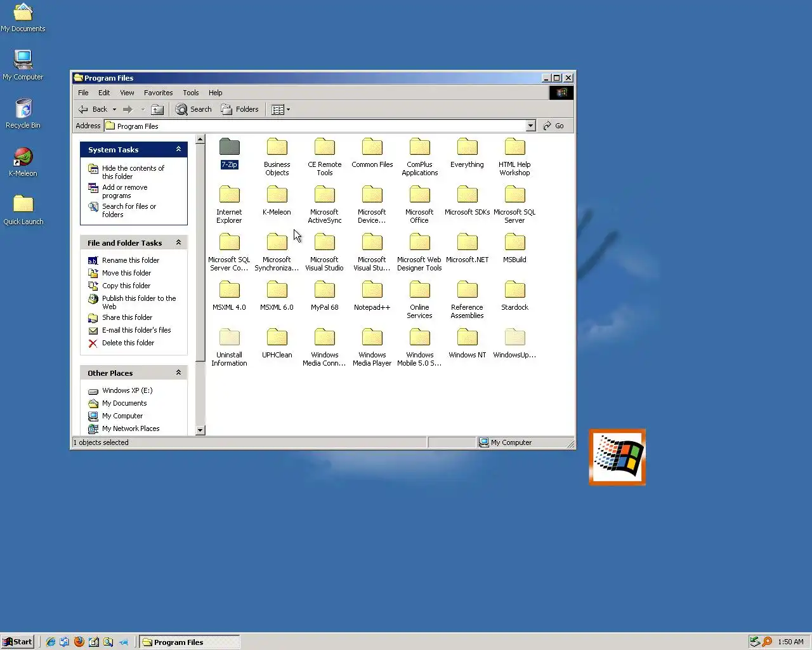The image size is (812, 650).
Task: Select the Microsoft Office folder
Action: [x=419, y=204]
